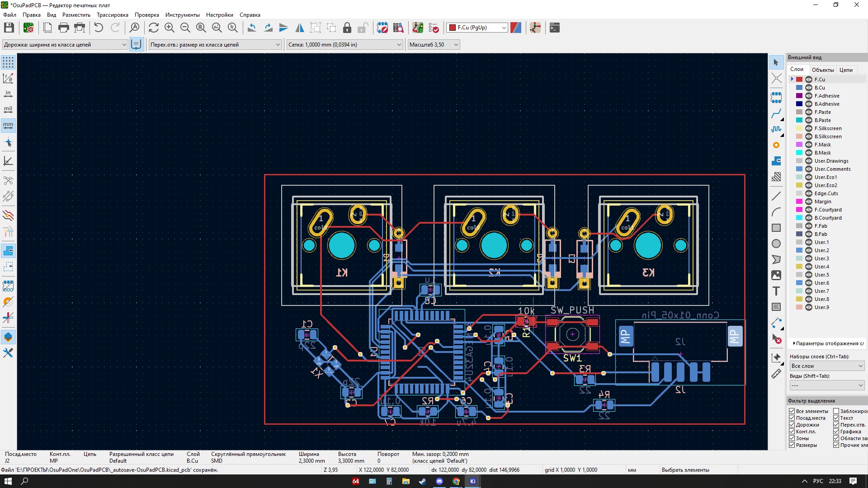Open the Find tool

135,28
